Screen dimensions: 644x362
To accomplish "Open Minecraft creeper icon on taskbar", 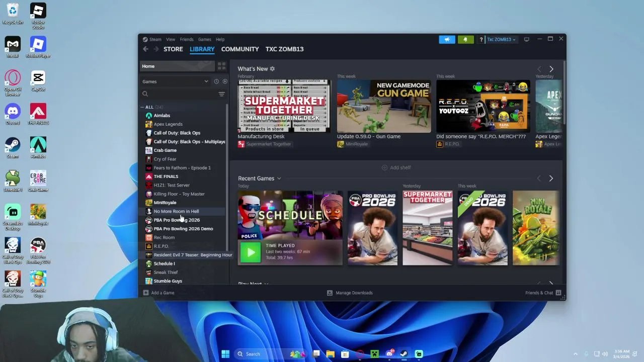I will click(x=375, y=354).
